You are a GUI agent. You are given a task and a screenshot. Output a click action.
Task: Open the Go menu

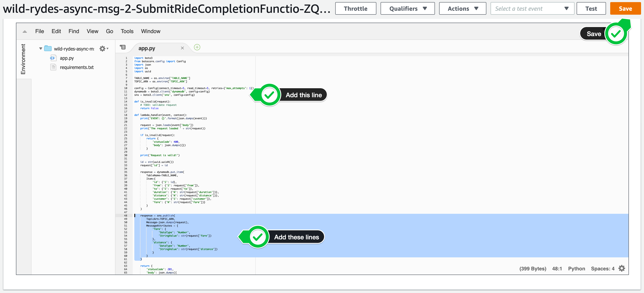coord(110,31)
